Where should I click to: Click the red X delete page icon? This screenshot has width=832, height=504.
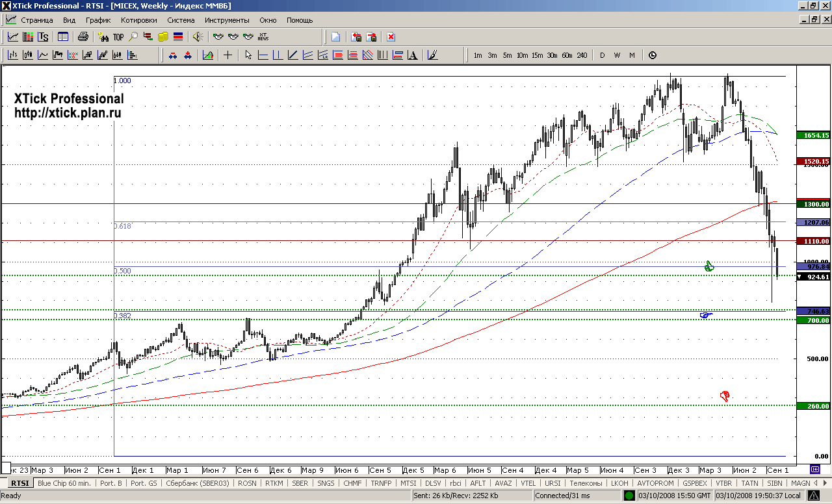[391, 36]
